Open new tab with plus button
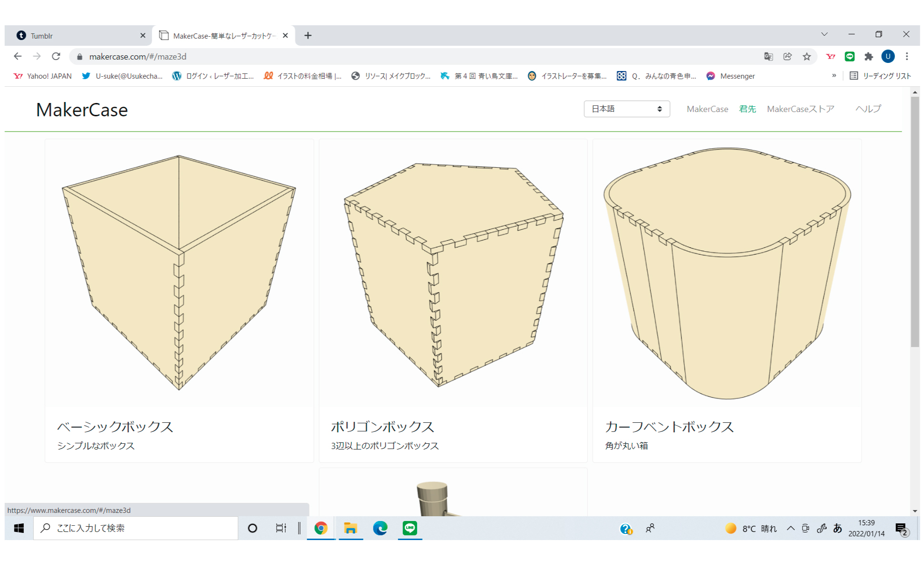 click(308, 35)
